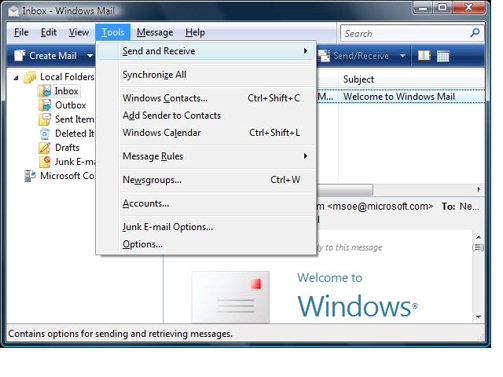
Task: Open the Edit menu
Action: tap(49, 32)
